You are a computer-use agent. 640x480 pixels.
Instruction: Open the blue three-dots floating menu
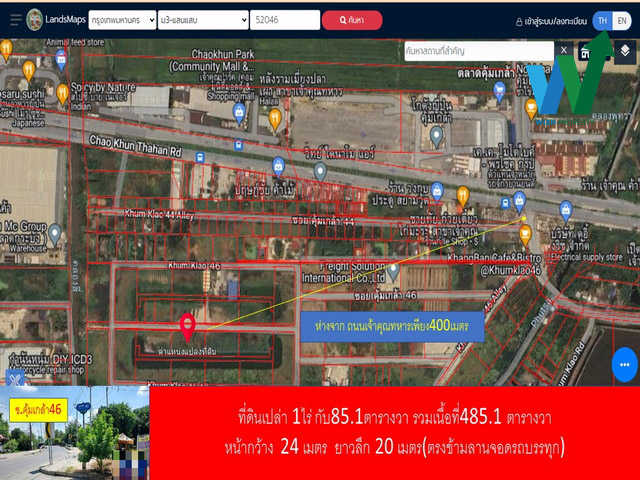click(x=624, y=364)
